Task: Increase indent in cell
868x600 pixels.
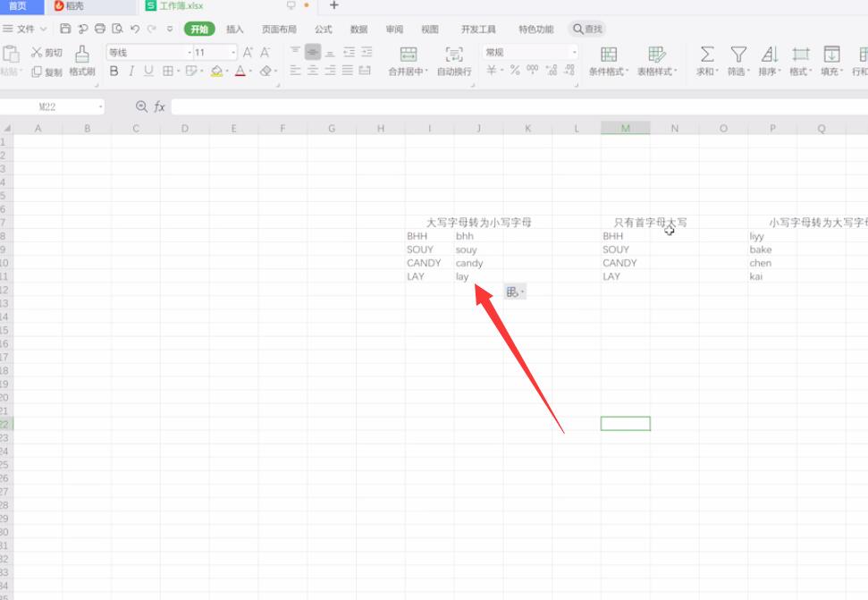Action: coord(367,52)
